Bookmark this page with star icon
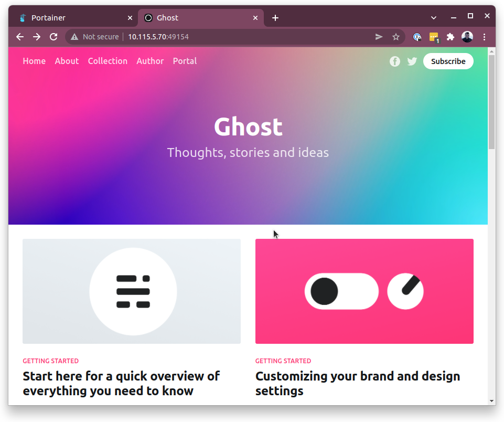 click(396, 37)
